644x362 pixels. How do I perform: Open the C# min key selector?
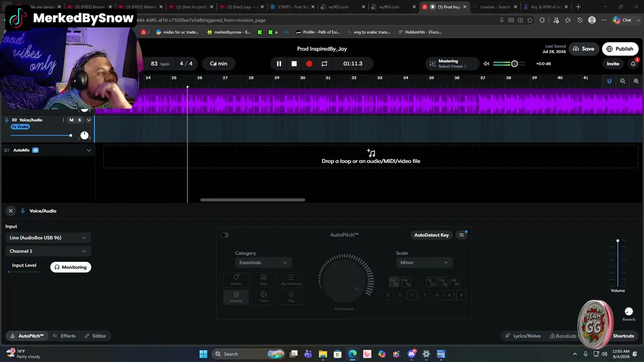coord(218,64)
